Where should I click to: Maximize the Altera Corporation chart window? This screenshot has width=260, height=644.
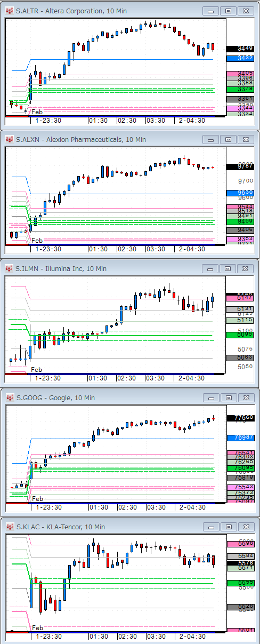click(x=228, y=11)
